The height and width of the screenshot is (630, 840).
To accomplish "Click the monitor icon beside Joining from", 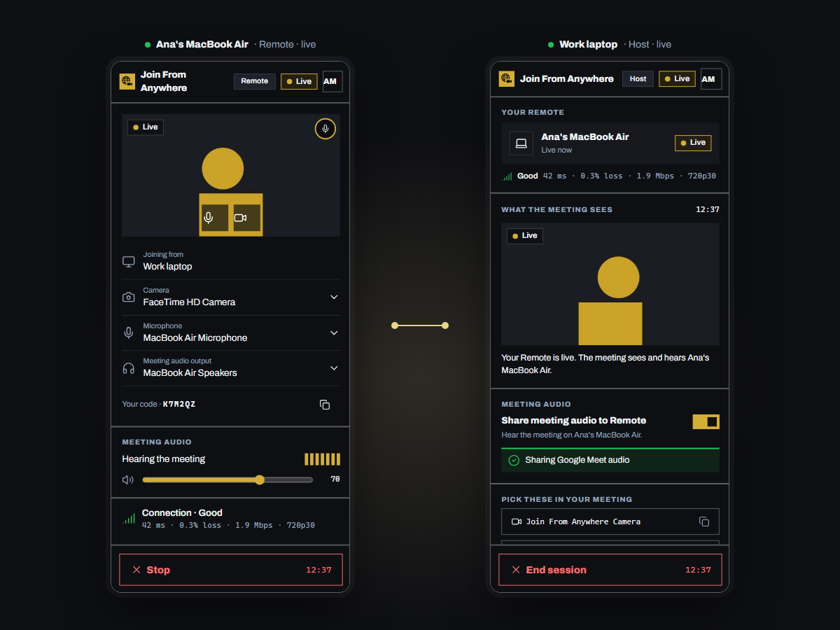I will coord(129,261).
